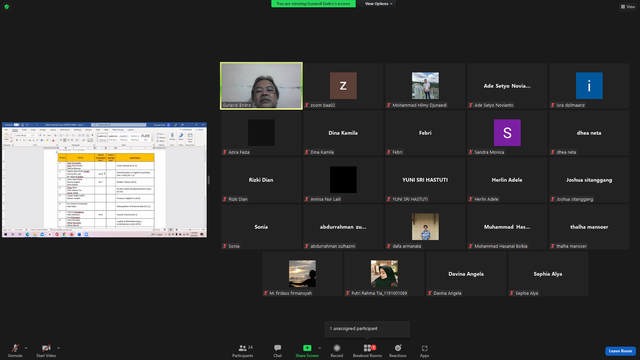640x360 pixels.
Task: Click the shared Word document screen
Action: pyautogui.click(x=104, y=180)
